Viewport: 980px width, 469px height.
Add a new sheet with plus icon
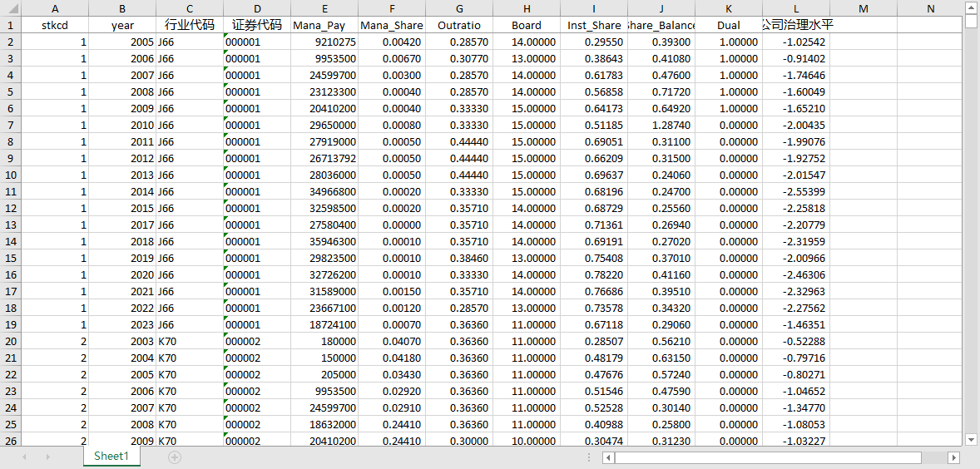click(x=175, y=457)
